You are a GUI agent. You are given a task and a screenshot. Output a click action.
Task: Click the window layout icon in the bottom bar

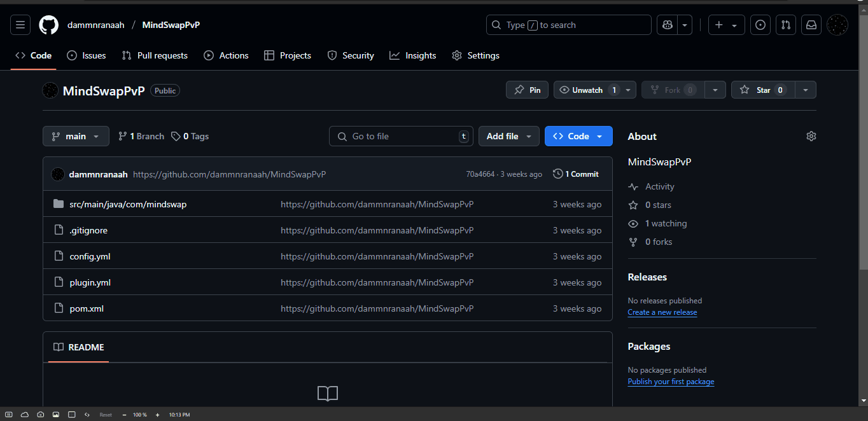72,415
